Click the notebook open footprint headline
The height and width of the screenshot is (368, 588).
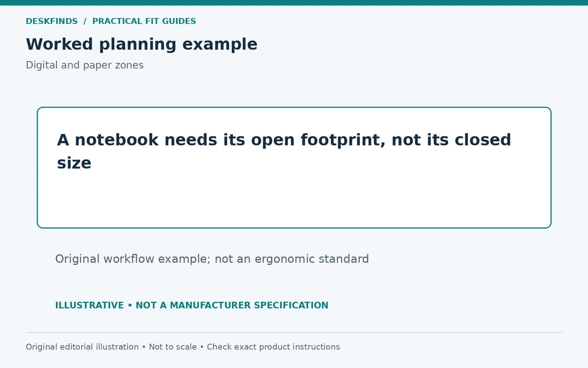pyautogui.click(x=284, y=151)
